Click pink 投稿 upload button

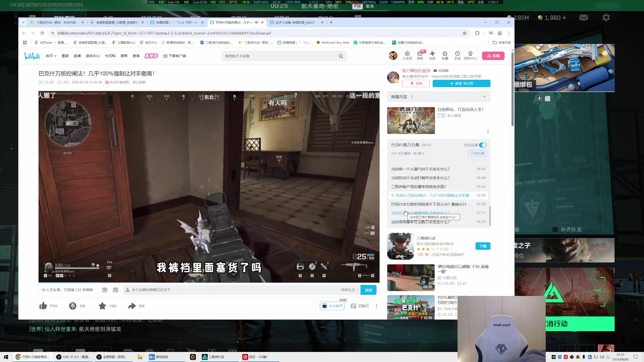pos(493,56)
